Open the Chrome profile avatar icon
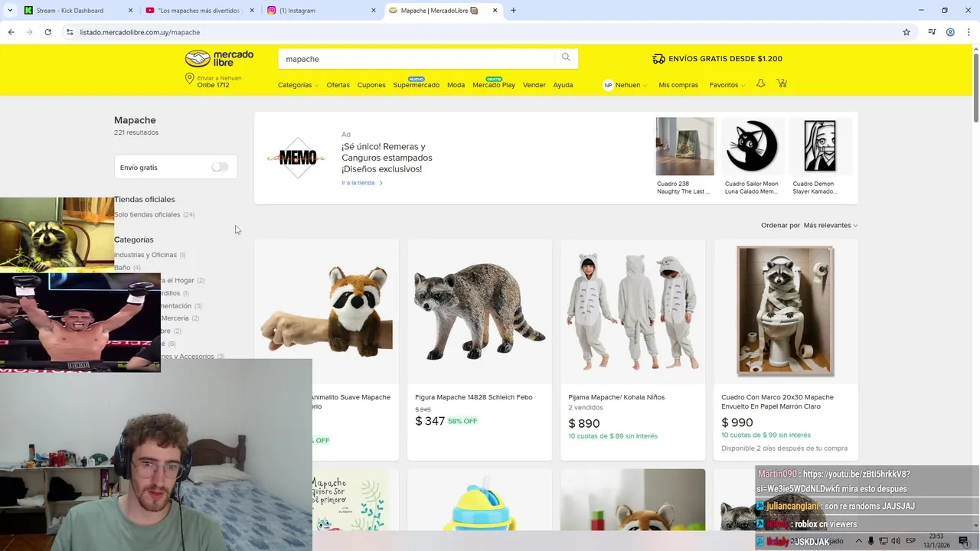This screenshot has width=980, height=551. pyautogui.click(x=950, y=32)
